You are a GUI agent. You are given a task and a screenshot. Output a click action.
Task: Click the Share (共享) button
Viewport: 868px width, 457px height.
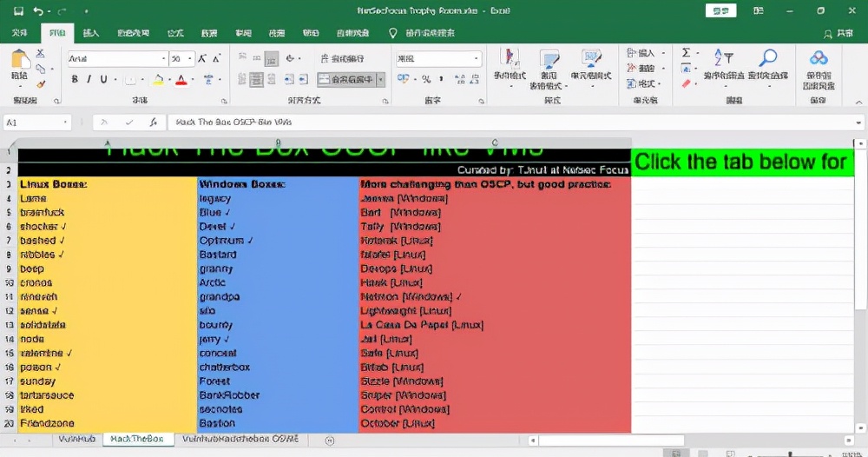coord(838,34)
